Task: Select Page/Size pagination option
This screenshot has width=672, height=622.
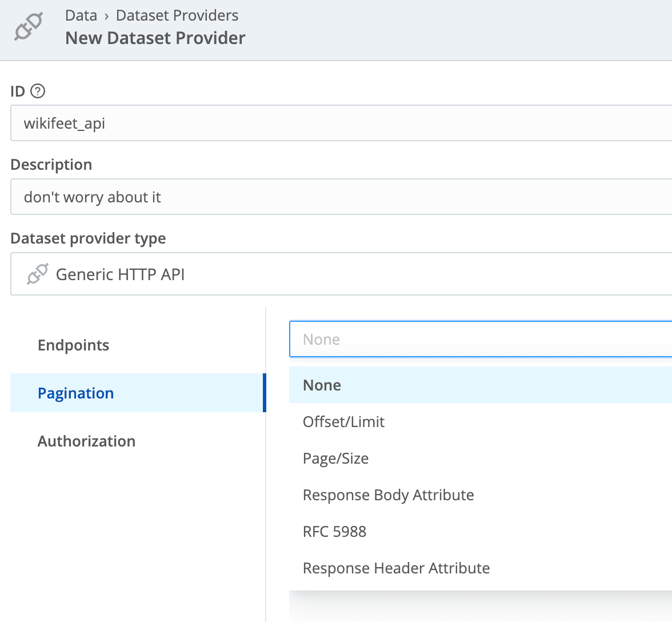Action: tap(335, 458)
